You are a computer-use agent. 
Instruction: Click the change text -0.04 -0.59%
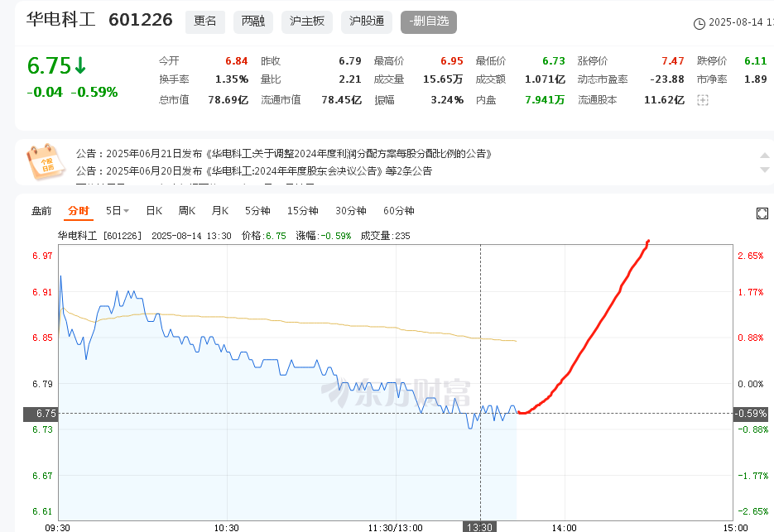[x=72, y=93]
